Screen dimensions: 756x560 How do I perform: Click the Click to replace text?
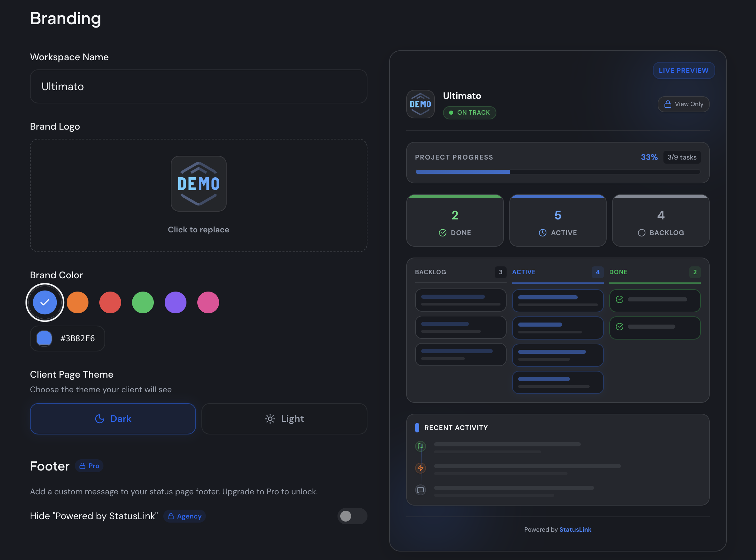[199, 230]
